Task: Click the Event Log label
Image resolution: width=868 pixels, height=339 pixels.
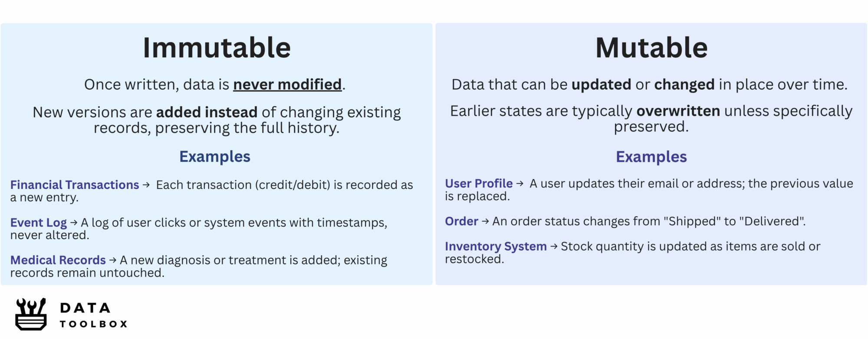Action: point(39,223)
